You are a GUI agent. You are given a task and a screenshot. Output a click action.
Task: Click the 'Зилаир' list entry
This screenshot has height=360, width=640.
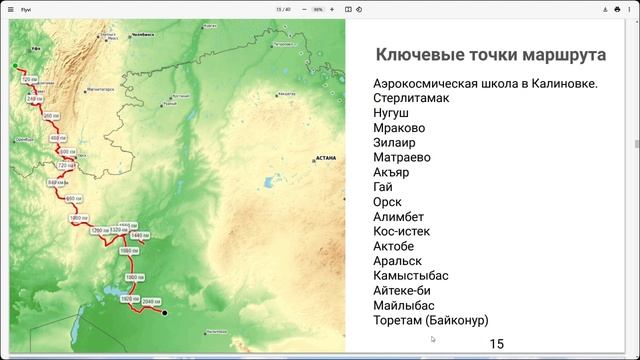pos(394,142)
